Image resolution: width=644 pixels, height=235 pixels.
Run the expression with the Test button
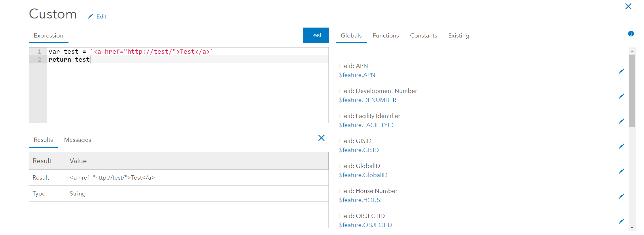(x=316, y=35)
